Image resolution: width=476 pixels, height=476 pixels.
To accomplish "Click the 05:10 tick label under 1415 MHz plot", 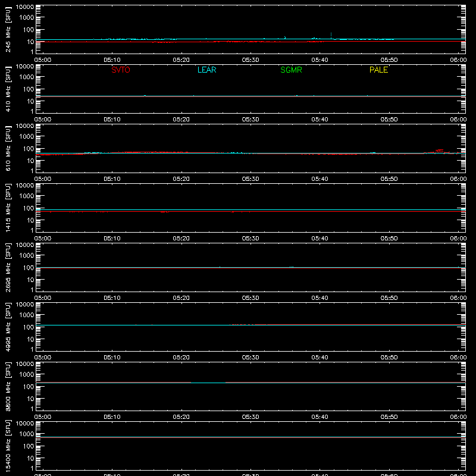I will [112, 239].
